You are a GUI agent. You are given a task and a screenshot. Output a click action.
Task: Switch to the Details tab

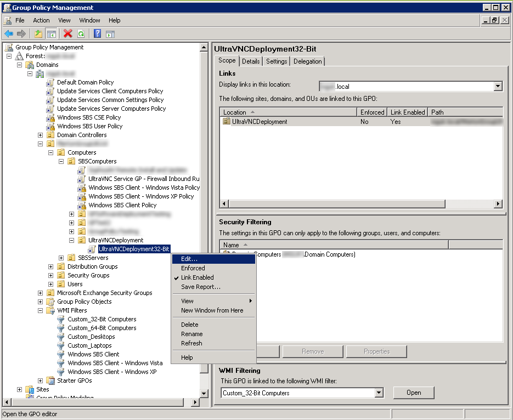(251, 61)
